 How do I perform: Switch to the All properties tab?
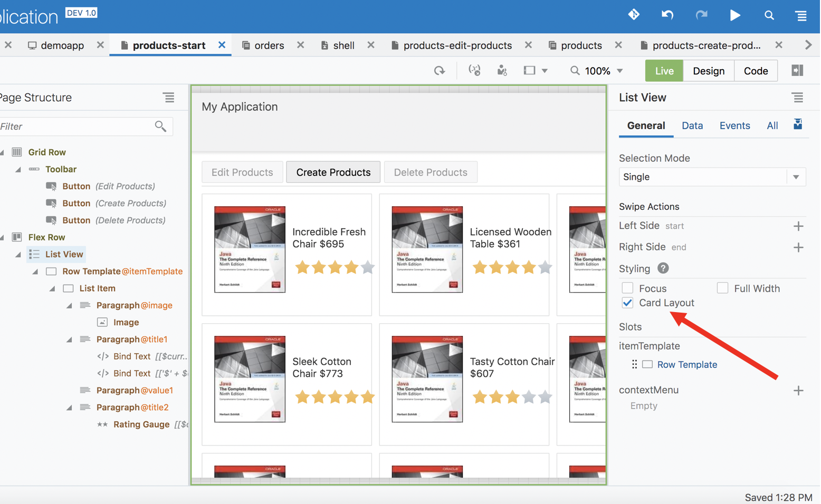[772, 125]
